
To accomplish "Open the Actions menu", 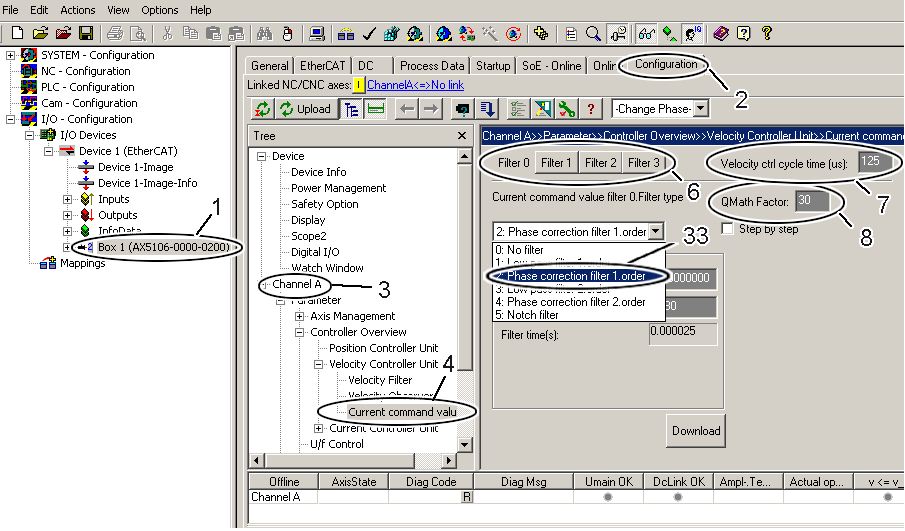I will click(x=78, y=10).
